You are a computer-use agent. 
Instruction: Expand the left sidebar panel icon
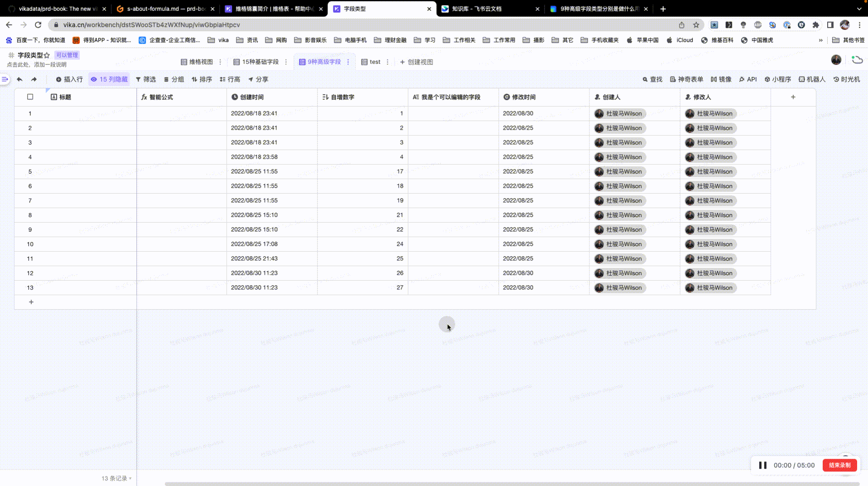(5, 79)
